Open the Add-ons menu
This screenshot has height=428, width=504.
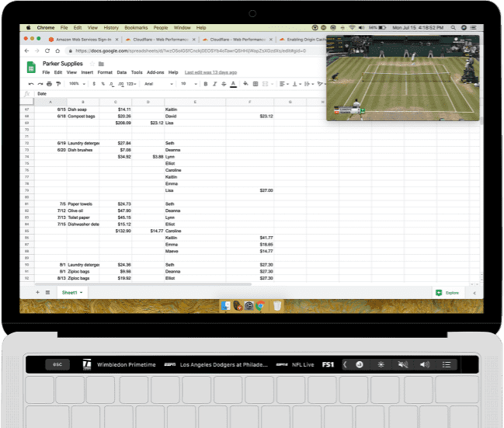[155, 72]
